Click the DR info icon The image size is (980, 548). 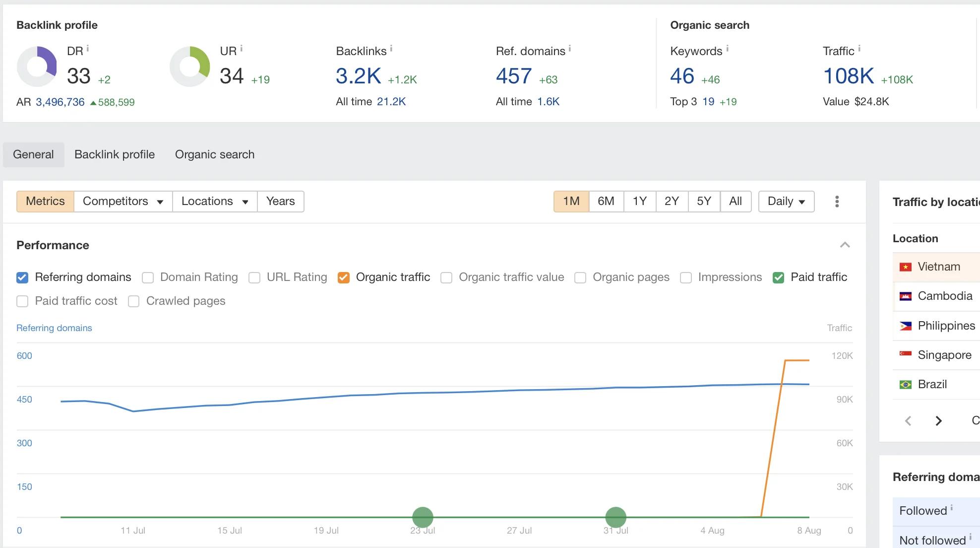pyautogui.click(x=88, y=49)
